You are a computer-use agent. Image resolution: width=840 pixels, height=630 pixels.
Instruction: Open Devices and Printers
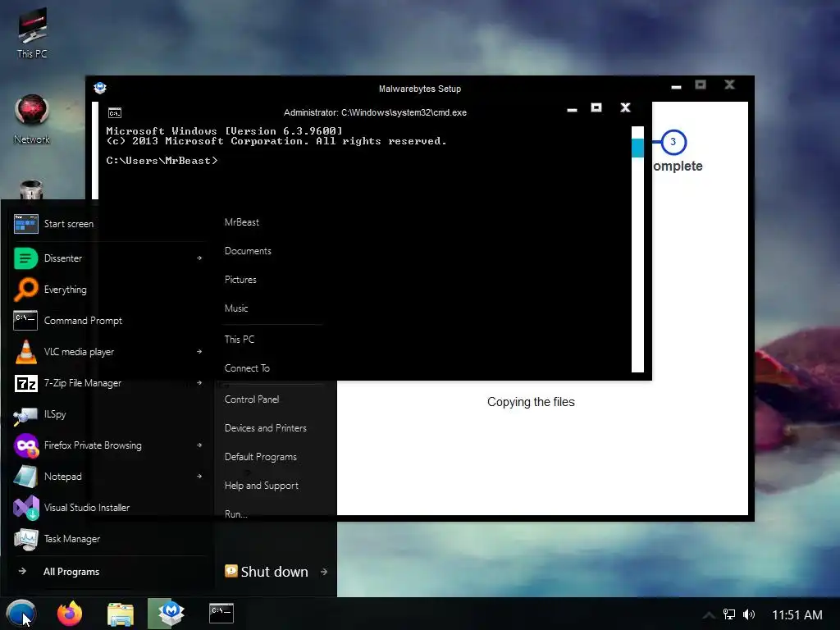[x=266, y=428]
